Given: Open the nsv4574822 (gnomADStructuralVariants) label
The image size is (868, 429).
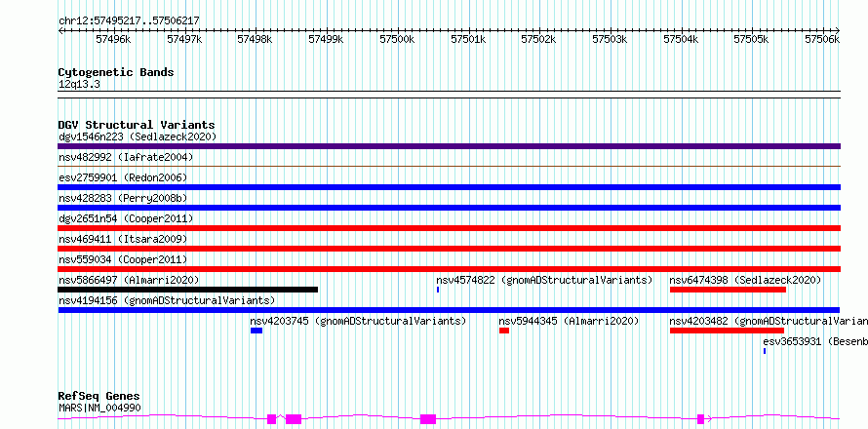Looking at the screenshot, I should coord(544,280).
